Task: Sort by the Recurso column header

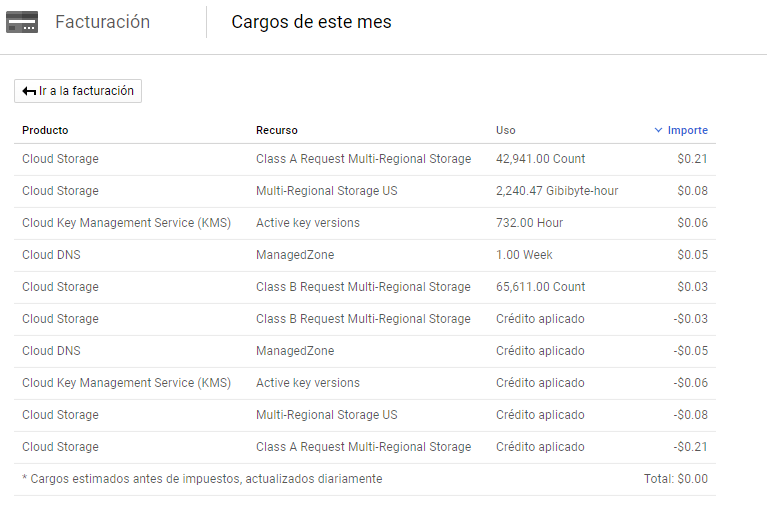Action: click(277, 130)
